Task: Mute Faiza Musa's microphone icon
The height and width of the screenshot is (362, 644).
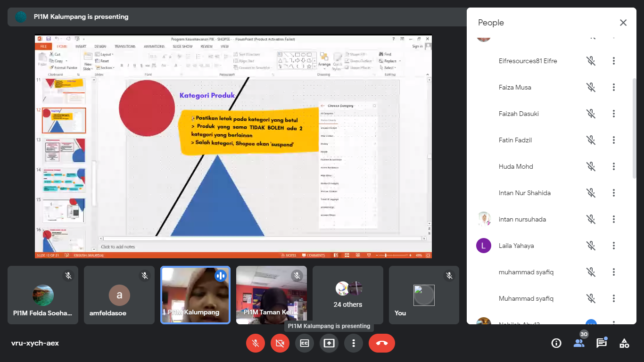Action: (591, 87)
